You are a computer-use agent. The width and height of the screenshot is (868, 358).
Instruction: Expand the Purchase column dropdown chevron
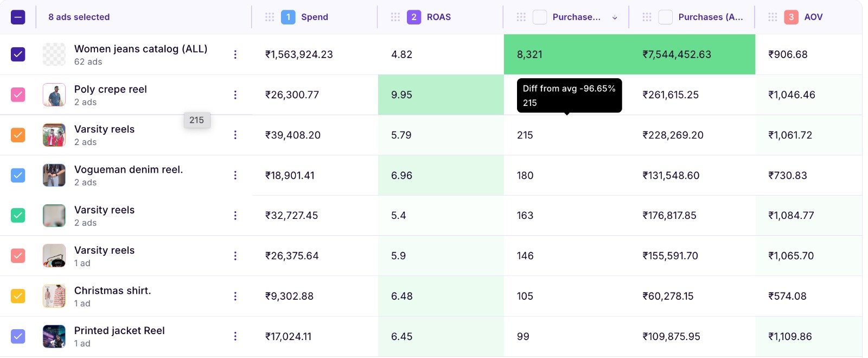pos(615,18)
